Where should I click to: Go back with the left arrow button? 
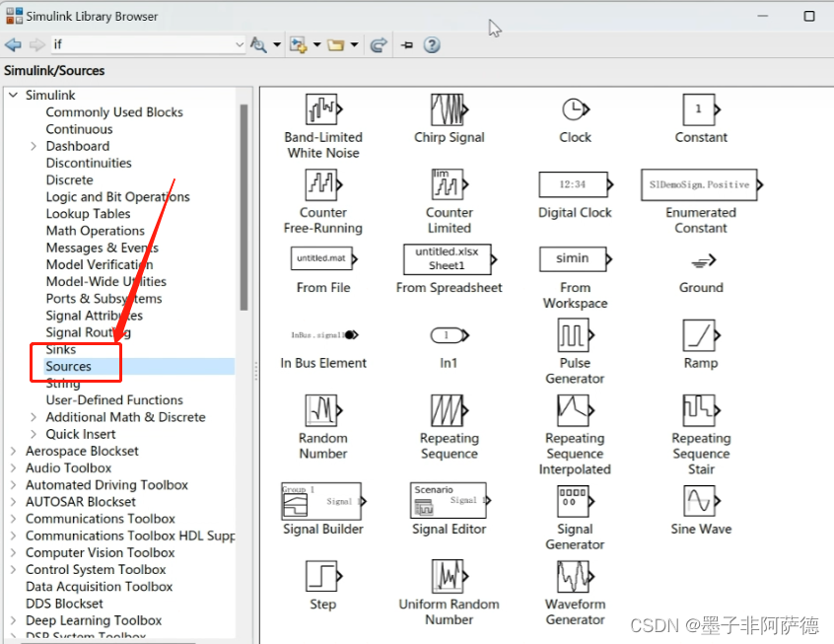(13, 44)
